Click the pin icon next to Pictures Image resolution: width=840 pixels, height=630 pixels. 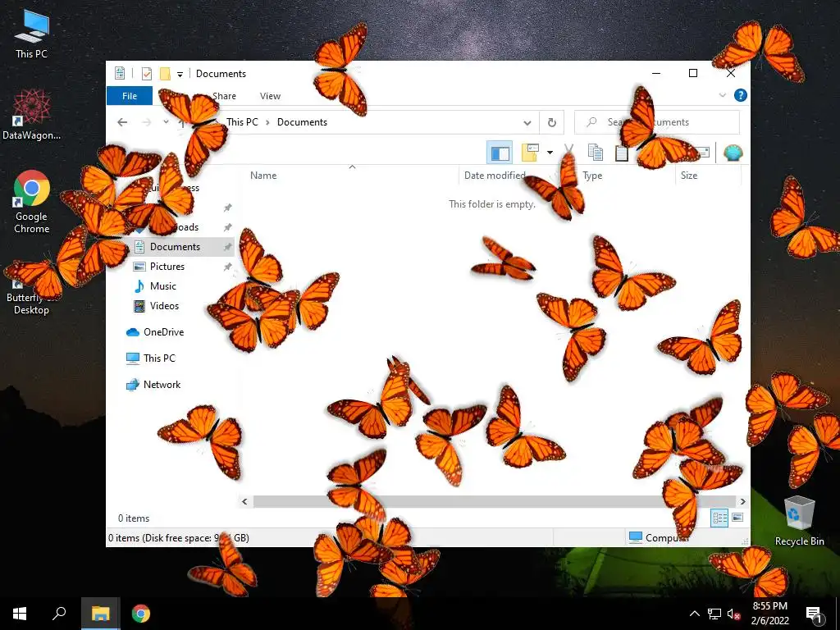click(228, 267)
